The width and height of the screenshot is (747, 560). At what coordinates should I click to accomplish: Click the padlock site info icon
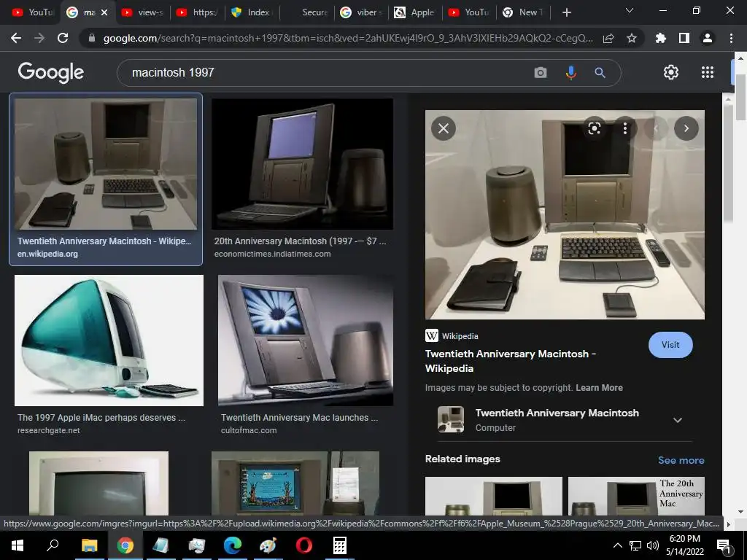point(91,38)
